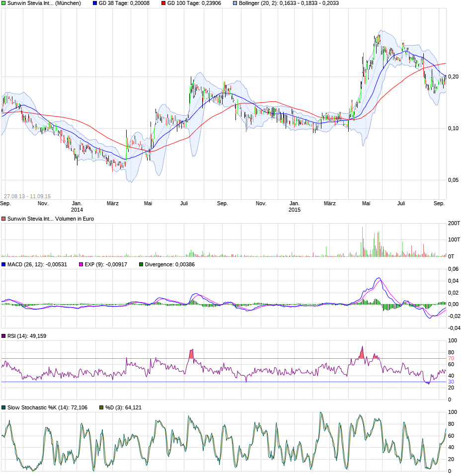Click the '%D (3): 64,121' label
Screen dimensions: 467x476
point(124,408)
